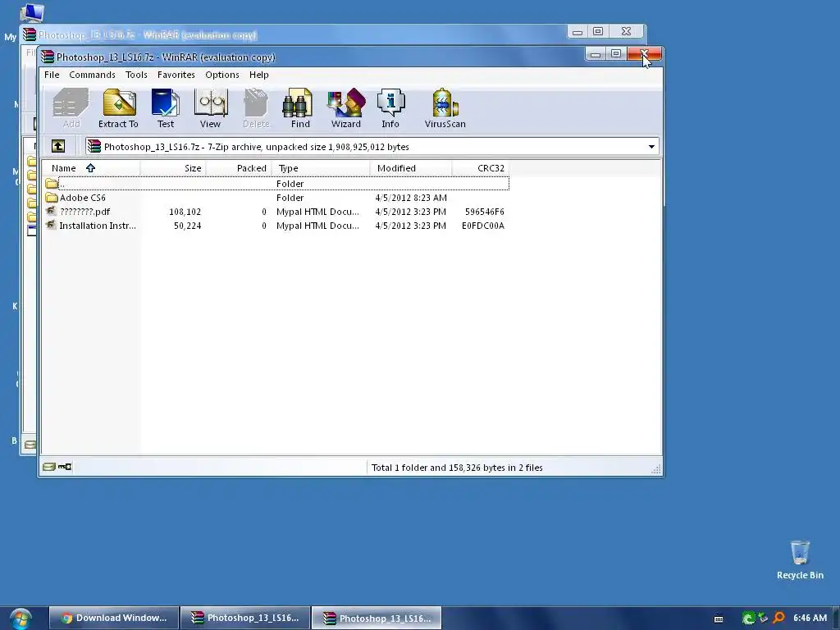Select the Adobe CS6 folder icon
The image size is (840, 630).
tap(52, 198)
